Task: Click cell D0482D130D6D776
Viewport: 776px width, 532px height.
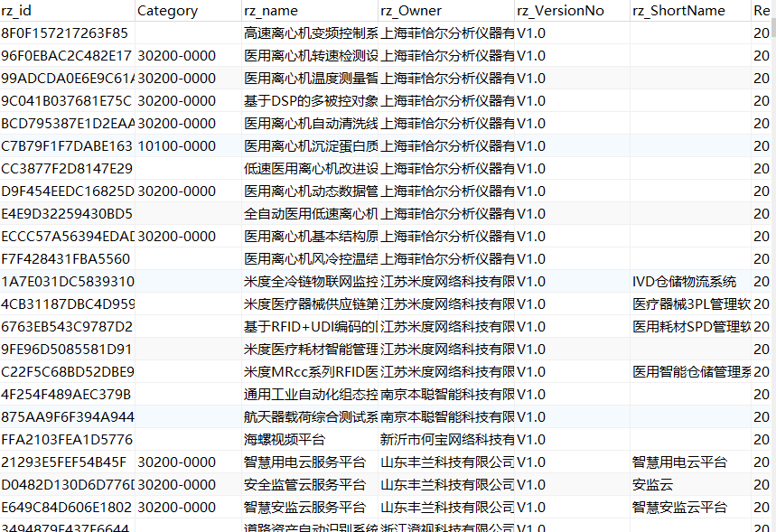Action: click(x=67, y=485)
